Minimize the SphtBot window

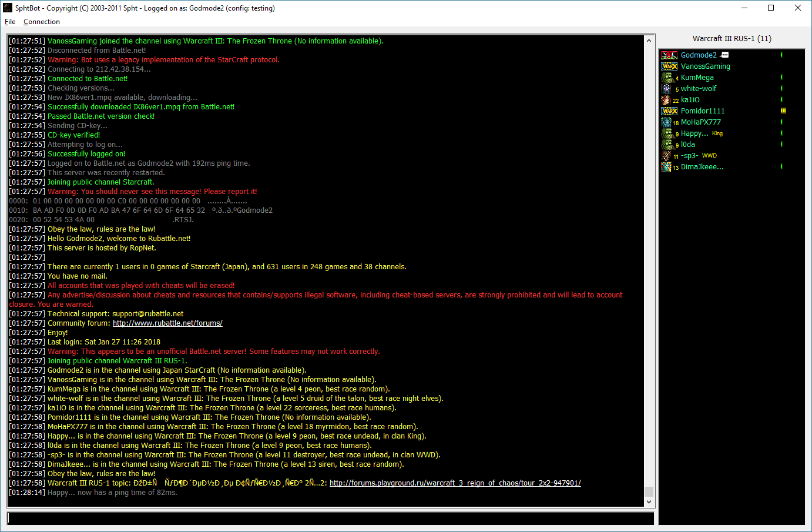[x=744, y=8]
